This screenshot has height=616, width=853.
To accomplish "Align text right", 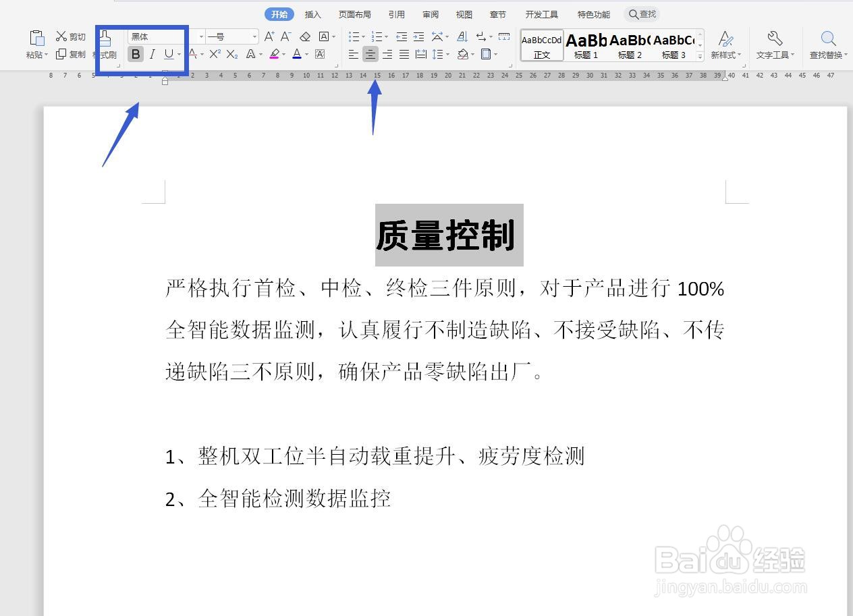I will pos(387,54).
